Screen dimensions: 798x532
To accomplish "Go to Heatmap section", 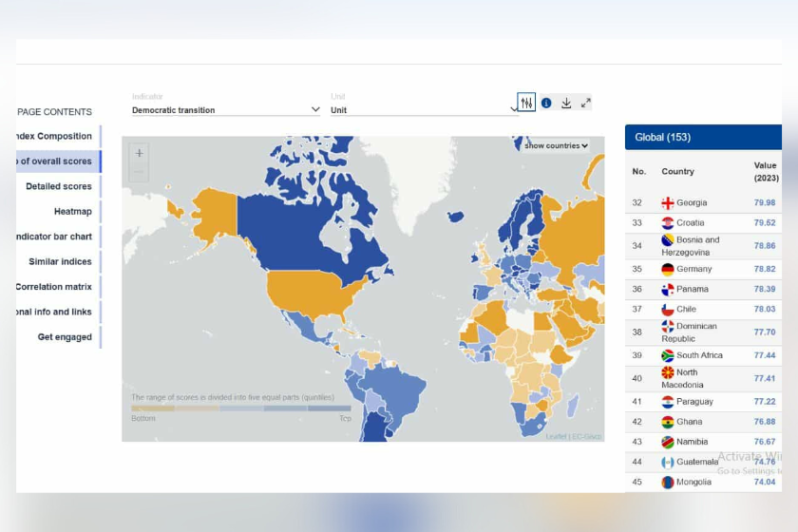I will pos(72,211).
